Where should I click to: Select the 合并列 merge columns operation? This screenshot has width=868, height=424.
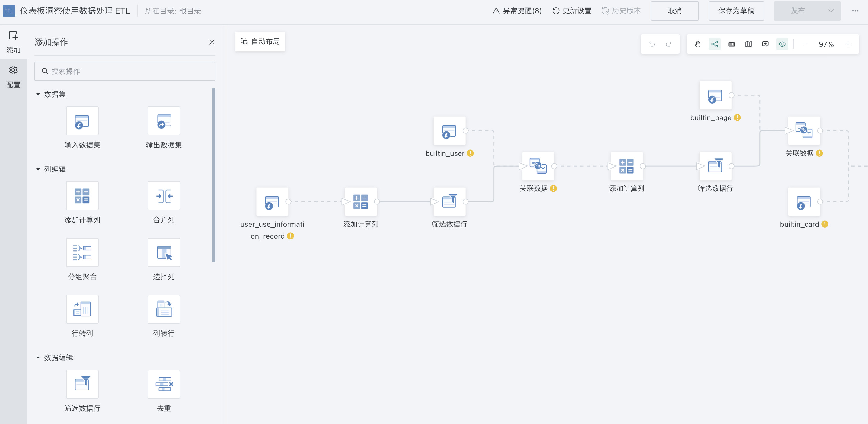click(164, 196)
